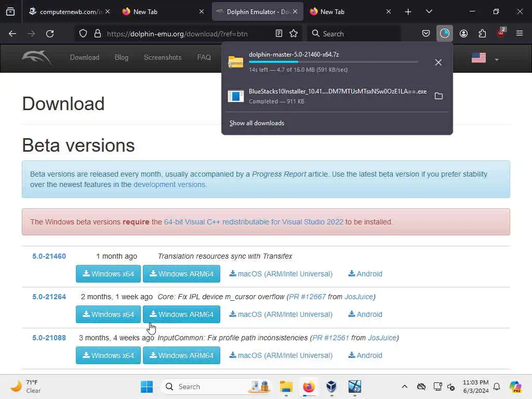Reload the current page

[x=50, y=34]
